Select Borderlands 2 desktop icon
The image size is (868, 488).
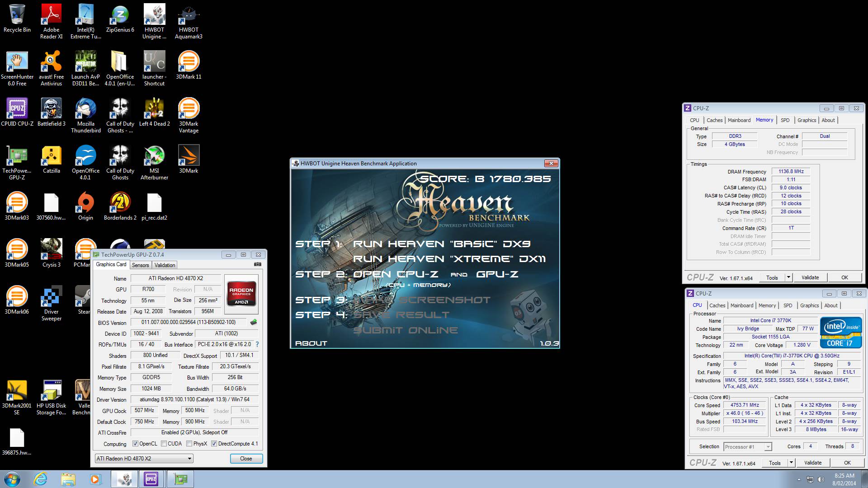[x=120, y=206]
